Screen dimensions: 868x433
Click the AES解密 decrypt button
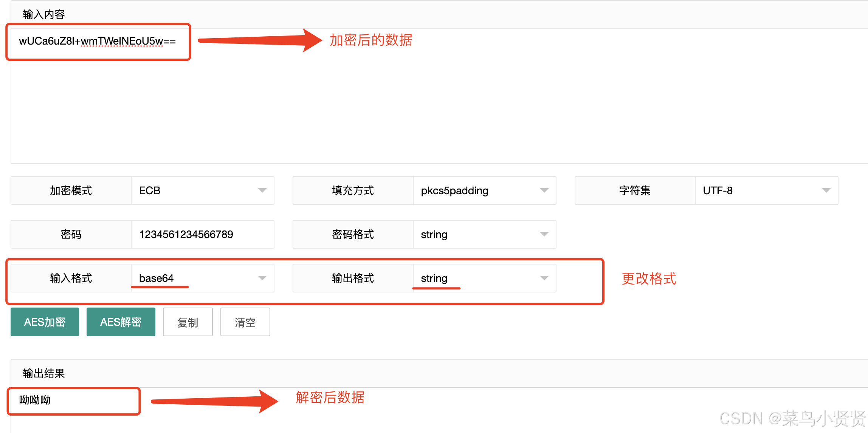pos(121,322)
